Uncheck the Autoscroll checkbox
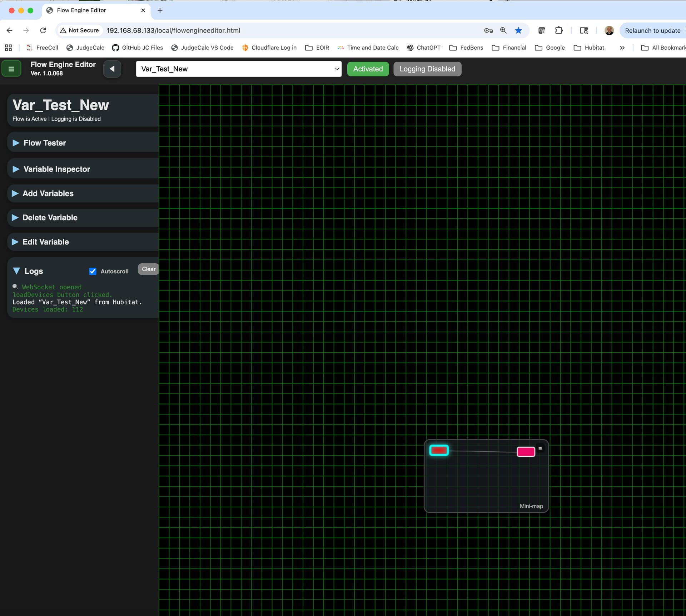 click(93, 271)
